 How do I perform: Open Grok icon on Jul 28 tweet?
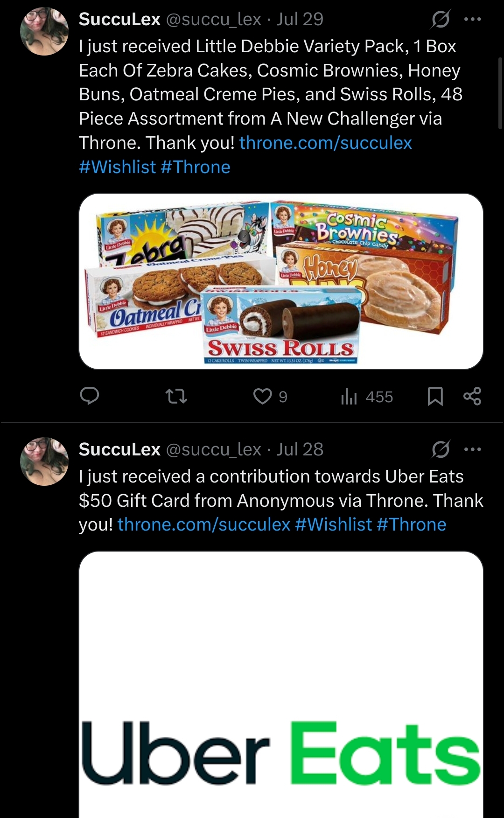click(x=441, y=449)
